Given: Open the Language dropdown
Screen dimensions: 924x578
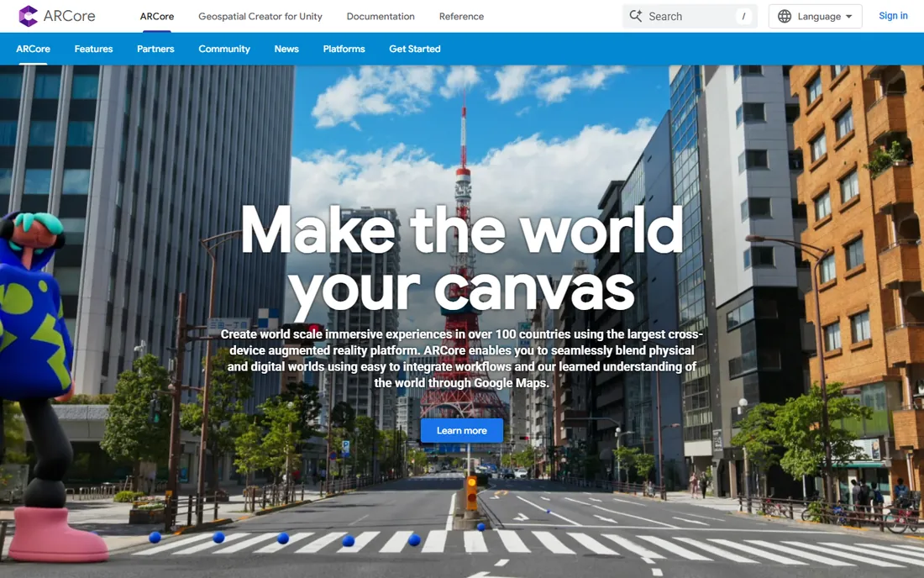Looking at the screenshot, I should pyautogui.click(x=815, y=17).
